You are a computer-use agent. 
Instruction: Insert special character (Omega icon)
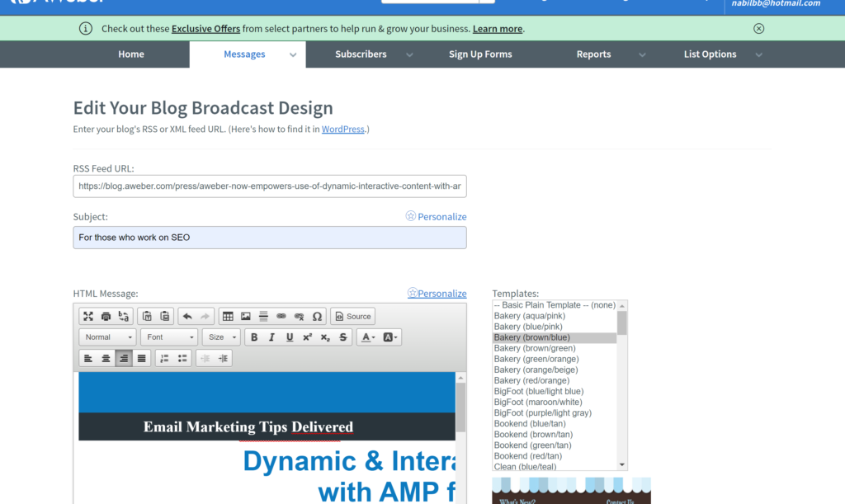pos(317,316)
